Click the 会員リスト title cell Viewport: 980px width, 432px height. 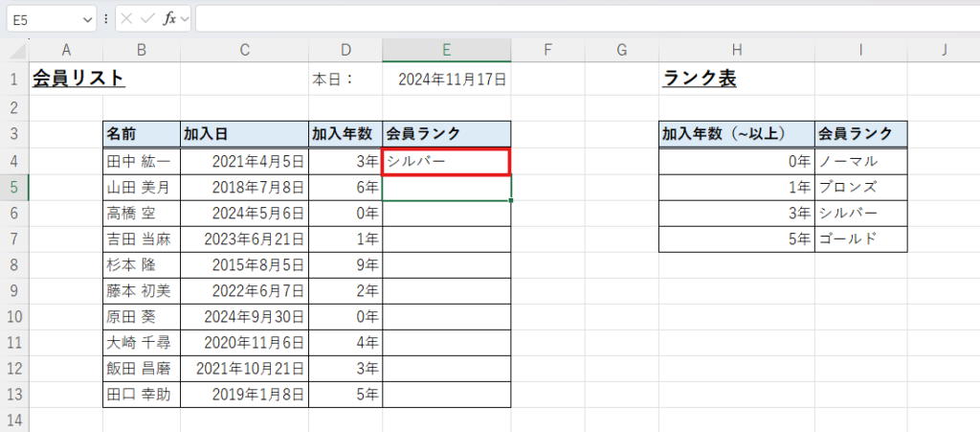click(x=78, y=80)
